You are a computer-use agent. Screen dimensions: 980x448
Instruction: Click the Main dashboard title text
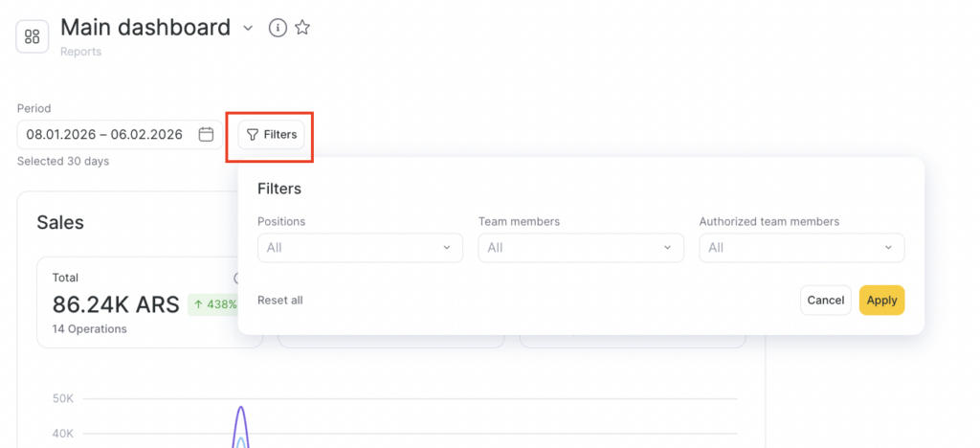[145, 27]
